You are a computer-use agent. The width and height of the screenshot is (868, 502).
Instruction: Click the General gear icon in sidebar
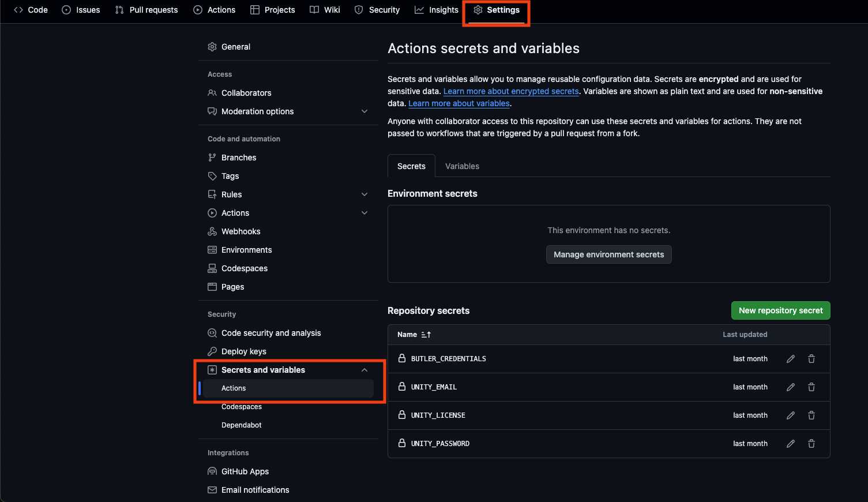tap(212, 47)
